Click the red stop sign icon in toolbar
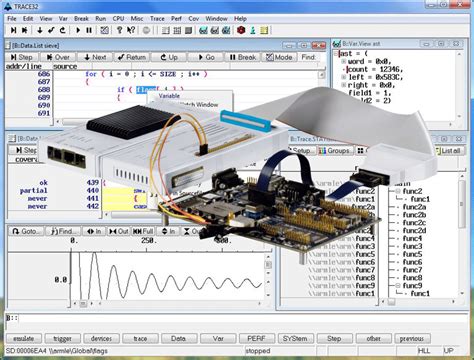Viewport: 474px width, 360px height. (241, 30)
